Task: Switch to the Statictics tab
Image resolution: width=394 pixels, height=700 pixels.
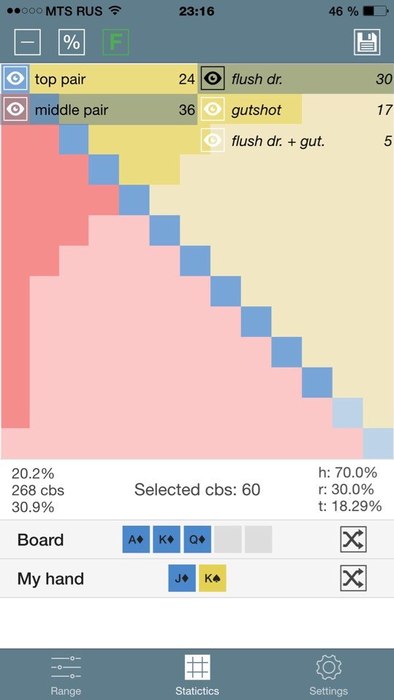Action: pyautogui.click(x=197, y=674)
